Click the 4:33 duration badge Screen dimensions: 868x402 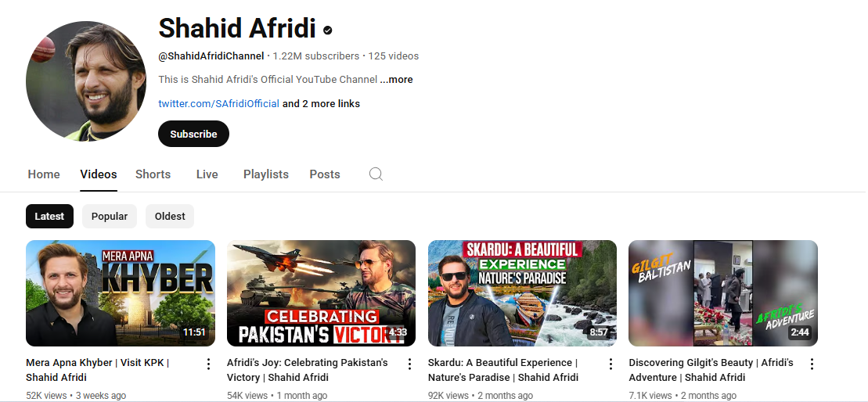tap(398, 332)
